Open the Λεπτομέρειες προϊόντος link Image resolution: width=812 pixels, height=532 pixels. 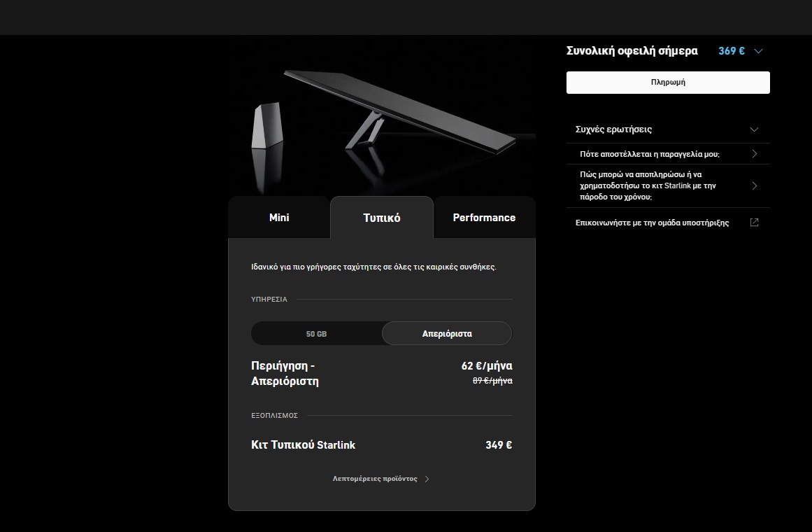(375, 479)
